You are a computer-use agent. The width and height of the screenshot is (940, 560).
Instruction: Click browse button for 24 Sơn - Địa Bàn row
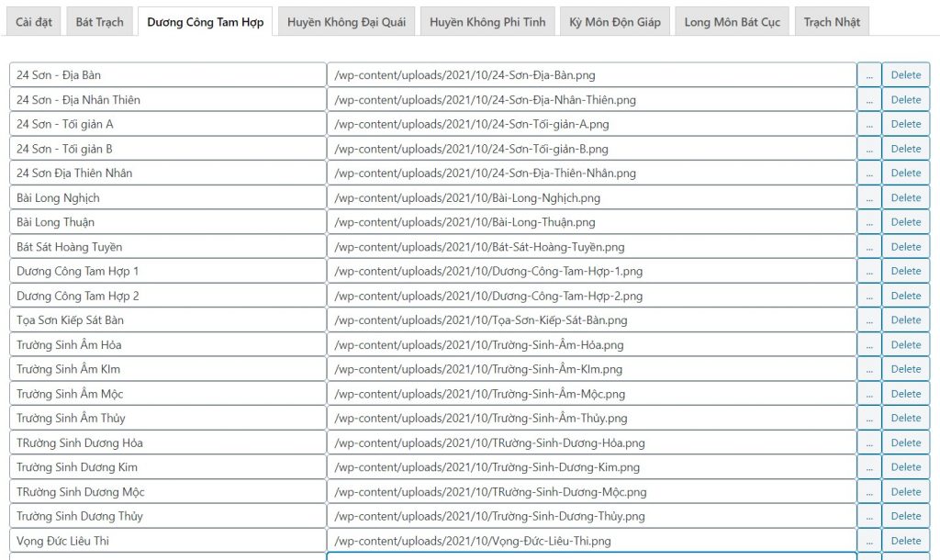(868, 75)
